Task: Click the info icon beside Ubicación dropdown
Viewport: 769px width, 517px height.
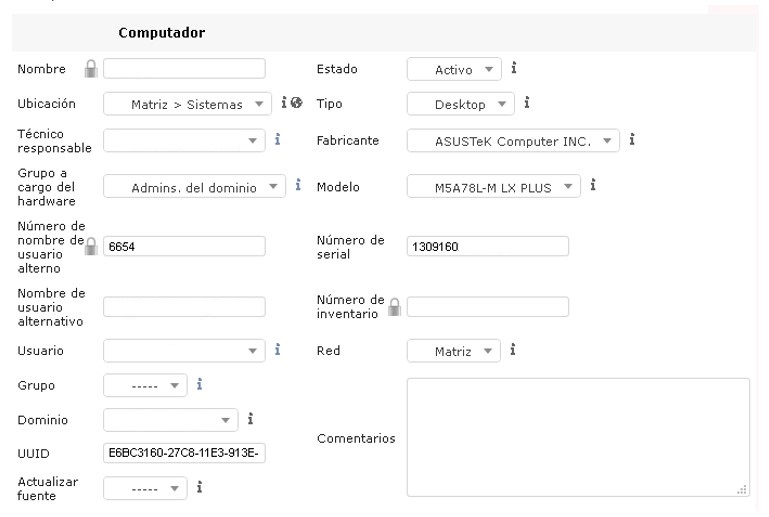Action: (x=284, y=104)
